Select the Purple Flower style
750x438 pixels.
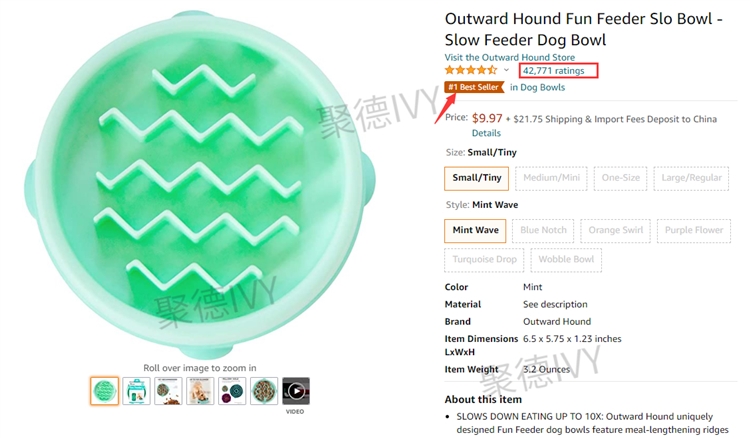(x=694, y=230)
